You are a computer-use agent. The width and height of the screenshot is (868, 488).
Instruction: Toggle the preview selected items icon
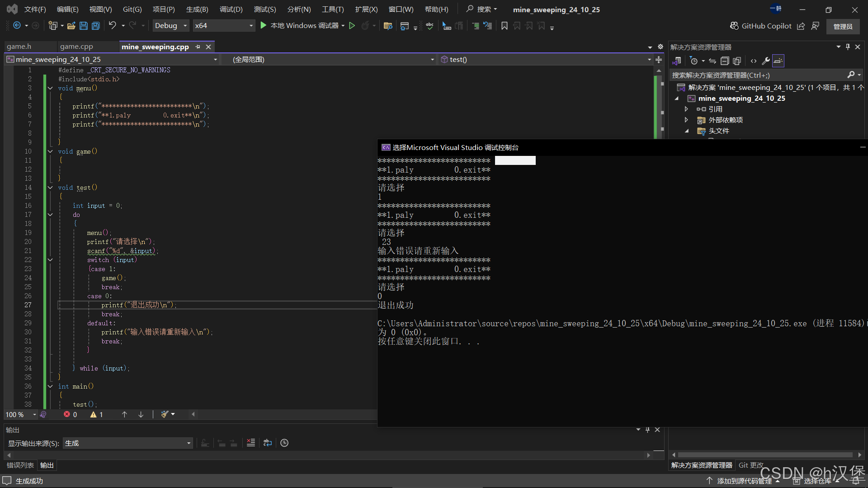tap(778, 61)
